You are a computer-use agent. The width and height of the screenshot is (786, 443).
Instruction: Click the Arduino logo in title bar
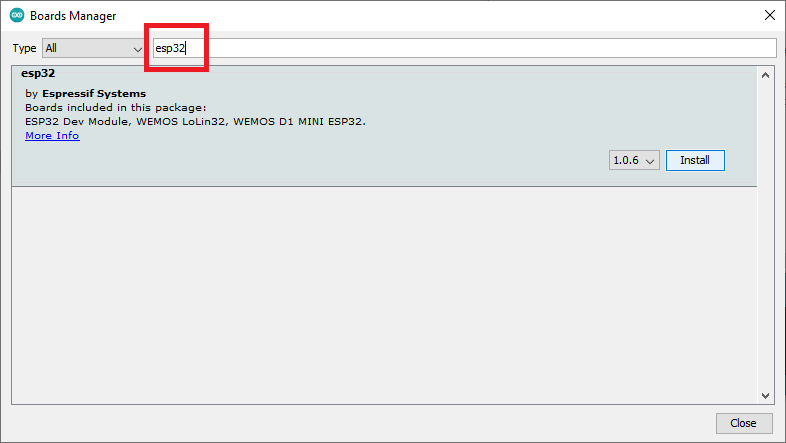pyautogui.click(x=17, y=16)
